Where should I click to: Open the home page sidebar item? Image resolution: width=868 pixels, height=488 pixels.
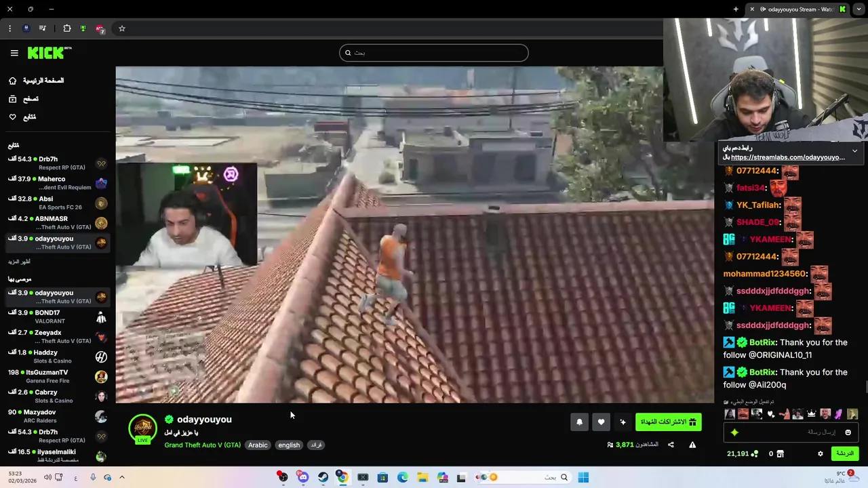[36, 81]
